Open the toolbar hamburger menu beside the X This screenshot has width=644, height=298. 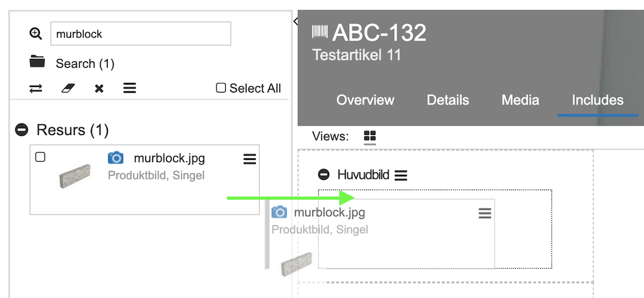point(129,88)
